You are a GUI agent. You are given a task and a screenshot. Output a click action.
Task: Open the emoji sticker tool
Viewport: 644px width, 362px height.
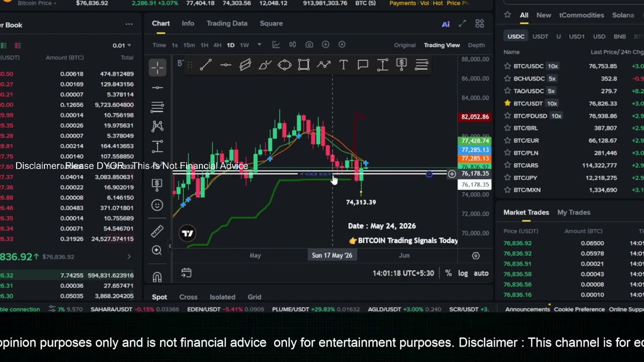coord(157,205)
